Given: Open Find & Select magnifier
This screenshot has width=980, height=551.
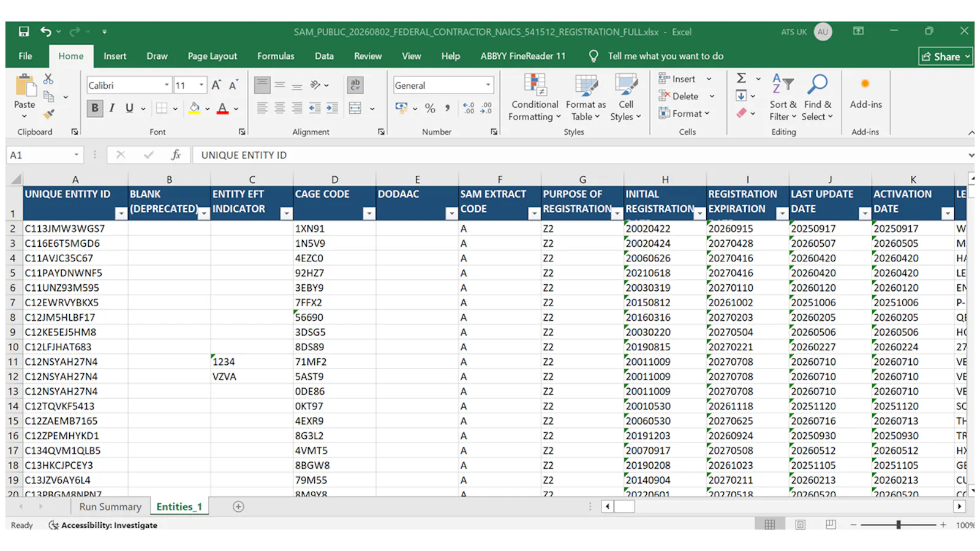Looking at the screenshot, I should click(818, 98).
